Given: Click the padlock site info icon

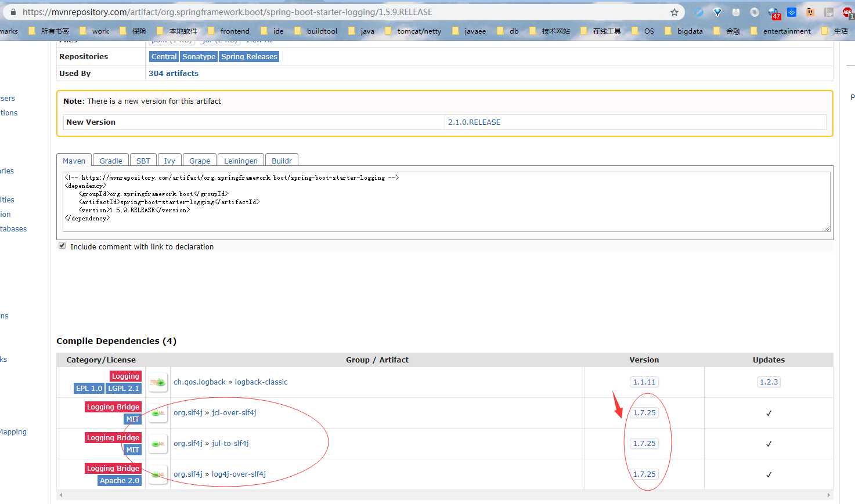Looking at the screenshot, I should point(13,12).
